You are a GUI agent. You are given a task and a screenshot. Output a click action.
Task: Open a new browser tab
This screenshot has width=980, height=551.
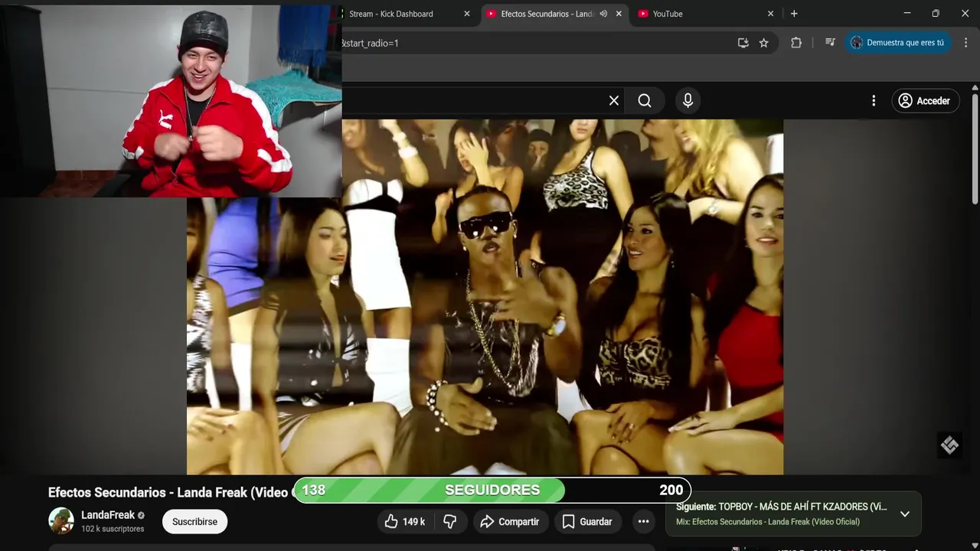[x=794, y=14]
